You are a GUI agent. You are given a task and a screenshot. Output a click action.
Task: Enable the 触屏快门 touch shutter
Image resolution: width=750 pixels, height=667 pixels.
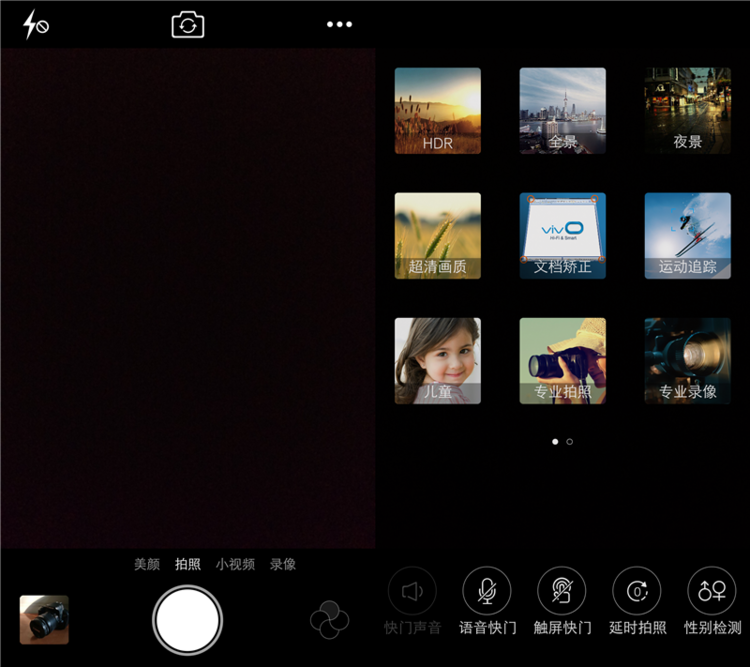pyautogui.click(x=562, y=592)
